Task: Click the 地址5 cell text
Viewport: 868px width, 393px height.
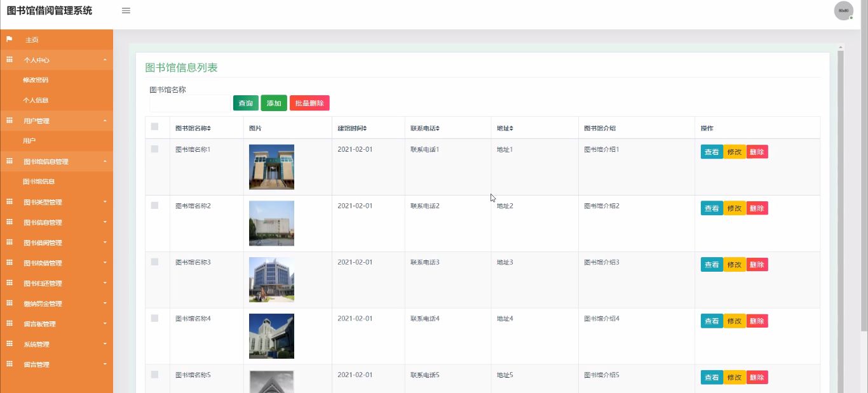Action: [505, 375]
